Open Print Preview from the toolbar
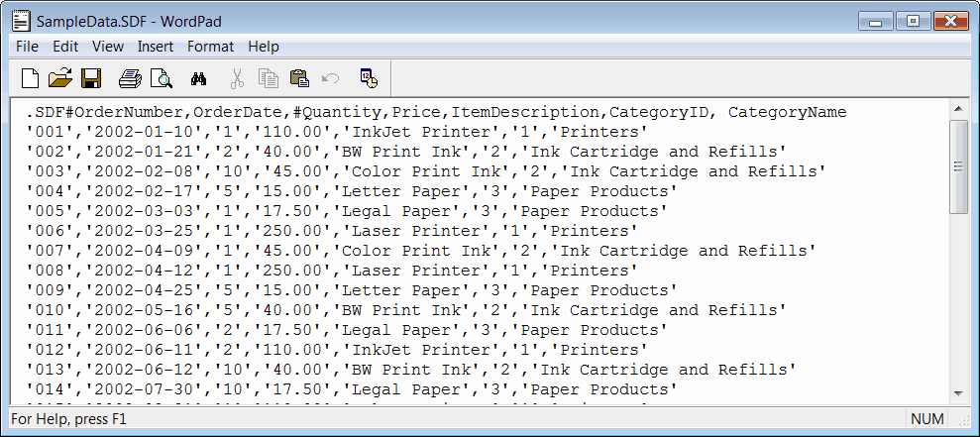The width and height of the screenshot is (980, 437). pyautogui.click(x=162, y=78)
